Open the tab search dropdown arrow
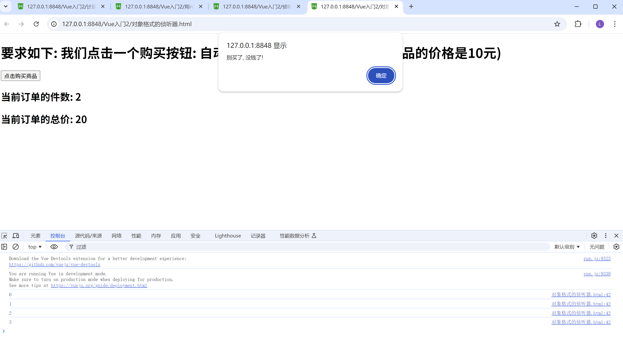Image resolution: width=623 pixels, height=364 pixels. (x=6, y=6)
